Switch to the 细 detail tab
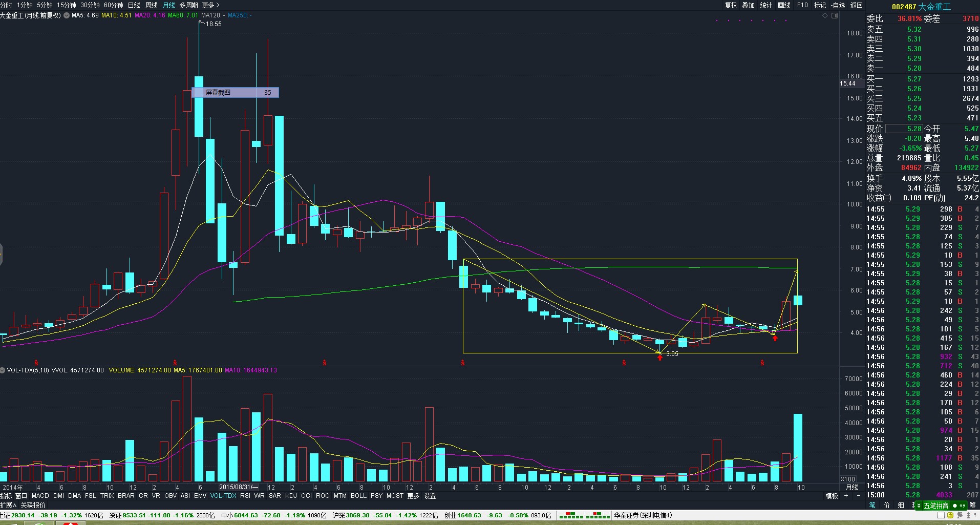 click(x=901, y=505)
